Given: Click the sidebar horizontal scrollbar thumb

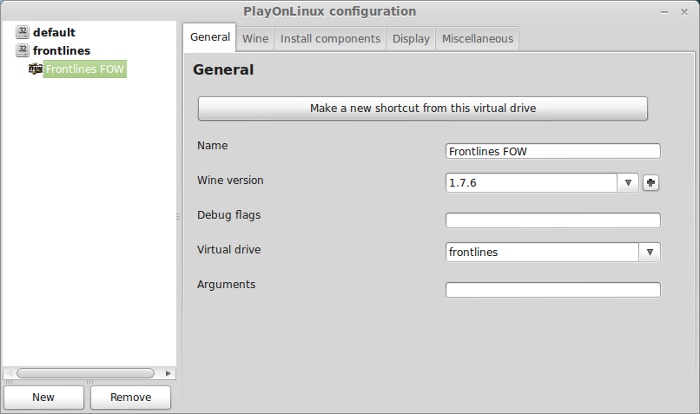Looking at the screenshot, I should click(x=85, y=373).
